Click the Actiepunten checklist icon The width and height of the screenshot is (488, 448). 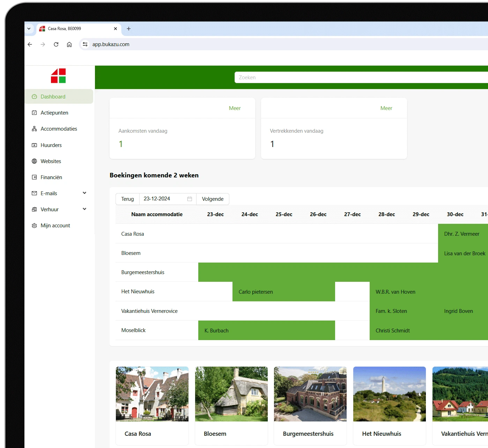(x=34, y=113)
